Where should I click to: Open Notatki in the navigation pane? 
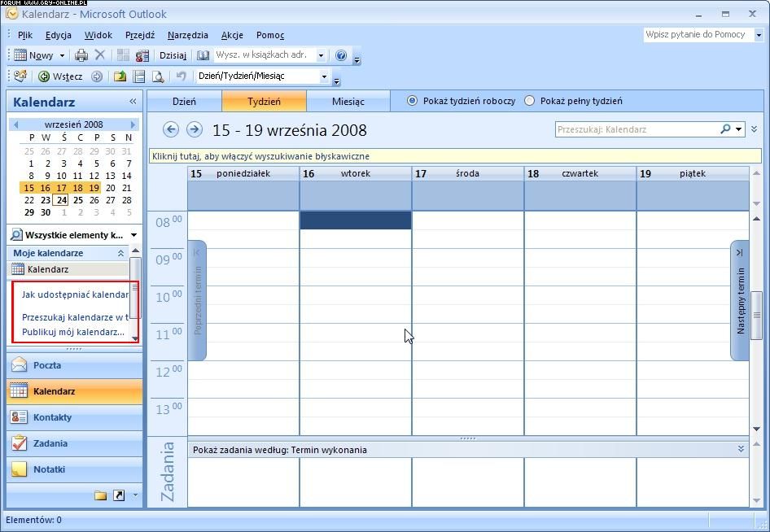tap(75, 469)
